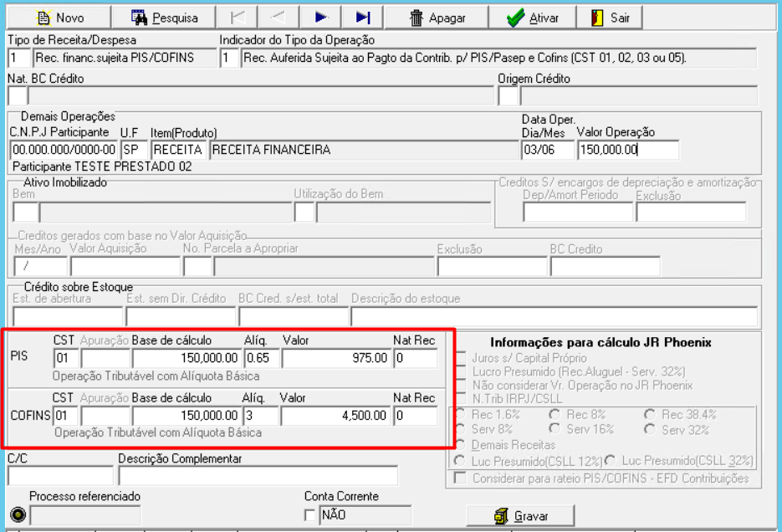This screenshot has height=532, width=782.
Task: Click Descrição do estoque field
Action: 554,317
